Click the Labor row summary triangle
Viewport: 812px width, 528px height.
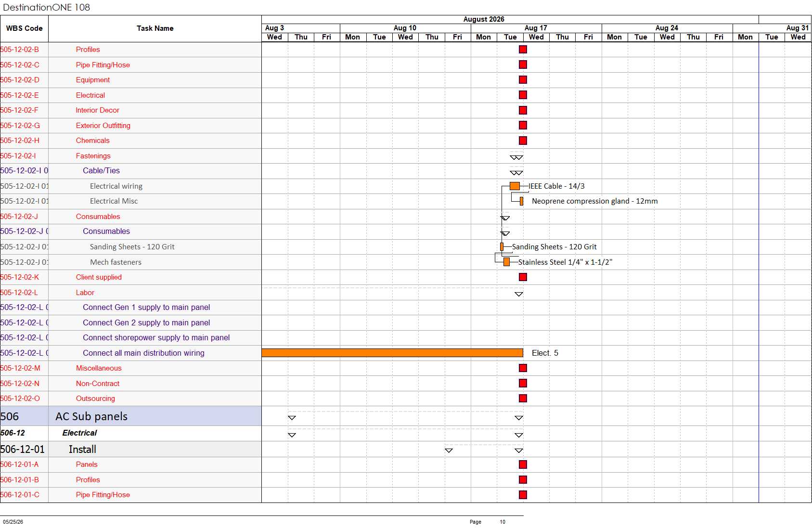518,294
